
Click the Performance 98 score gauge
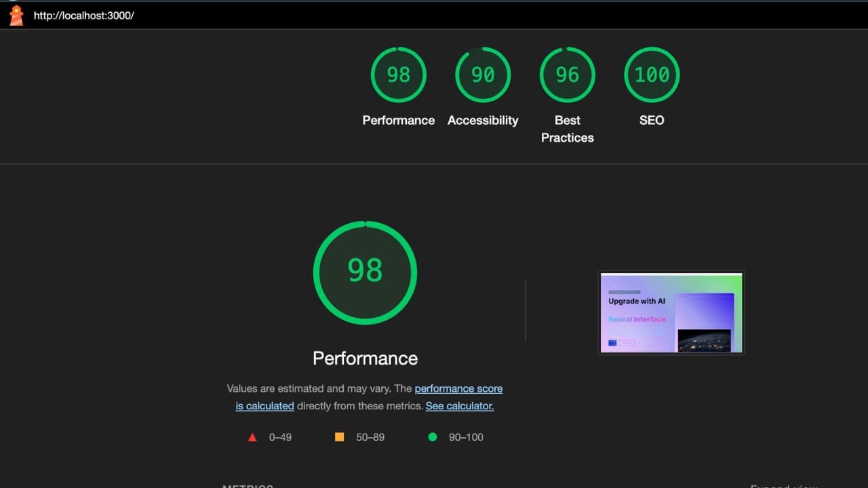click(x=398, y=75)
